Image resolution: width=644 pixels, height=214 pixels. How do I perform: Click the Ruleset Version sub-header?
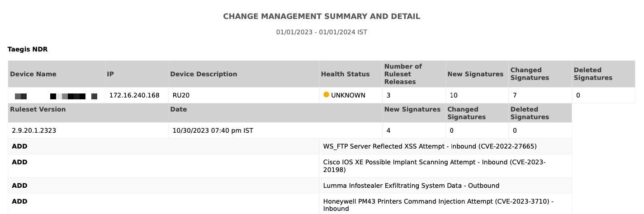(38, 109)
